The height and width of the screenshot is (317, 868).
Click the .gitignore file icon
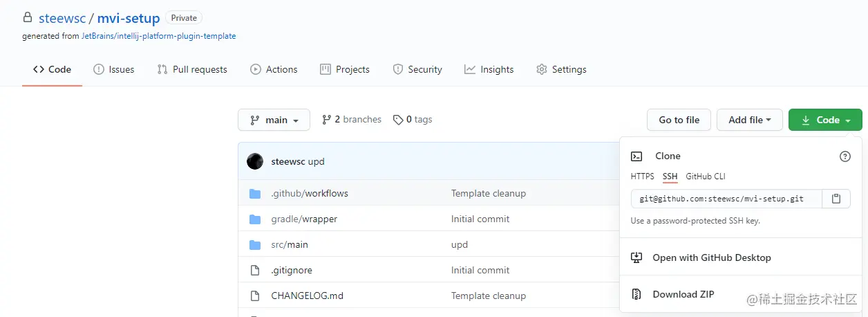coord(255,271)
